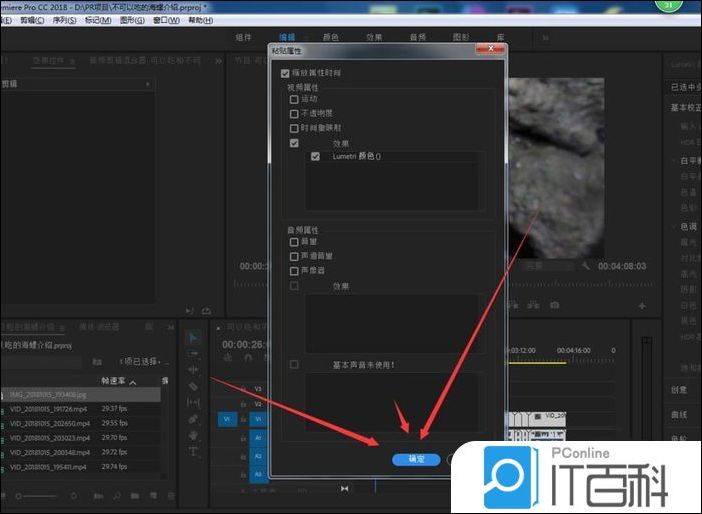Image resolution: width=702 pixels, height=514 pixels.
Task: Expand the 创意 section
Action: [679, 390]
